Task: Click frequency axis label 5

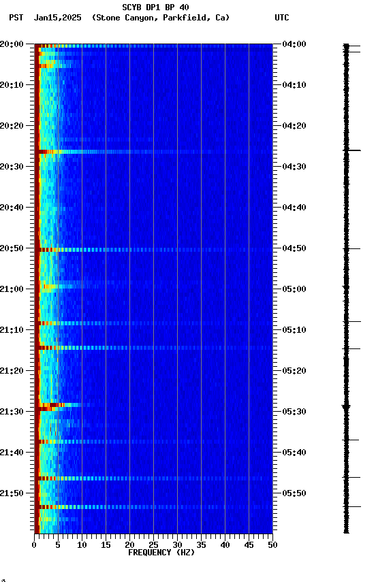Action: pos(58,545)
